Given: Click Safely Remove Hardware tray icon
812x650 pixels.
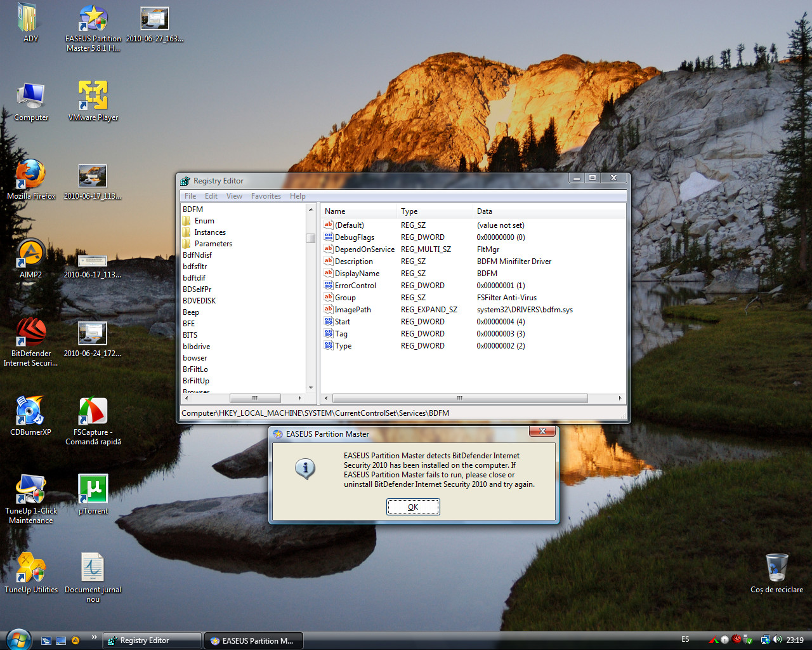Looking at the screenshot, I should point(749,640).
